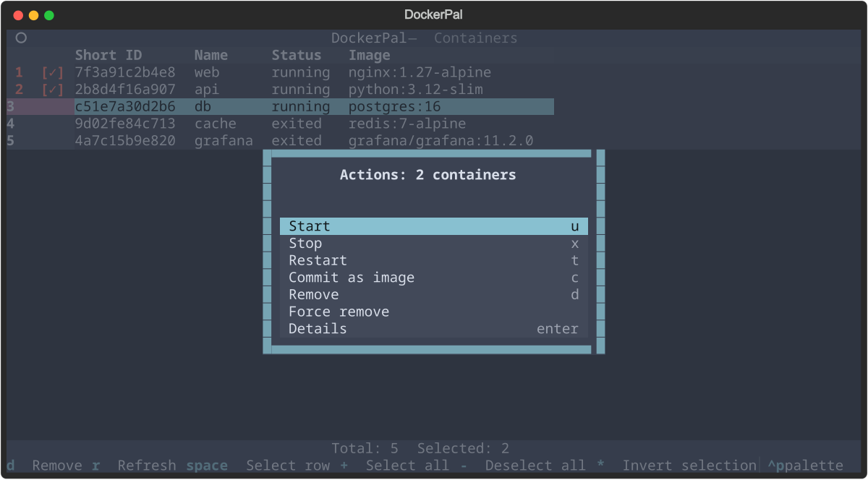Click the redis:7-alpine image cell
868x480 pixels.
[x=407, y=124]
